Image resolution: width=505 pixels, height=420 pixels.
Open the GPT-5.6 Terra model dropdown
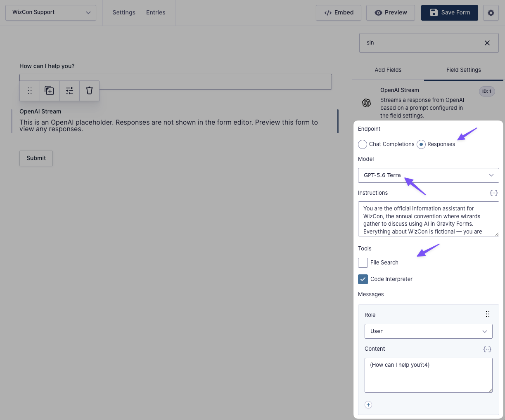[x=429, y=175]
